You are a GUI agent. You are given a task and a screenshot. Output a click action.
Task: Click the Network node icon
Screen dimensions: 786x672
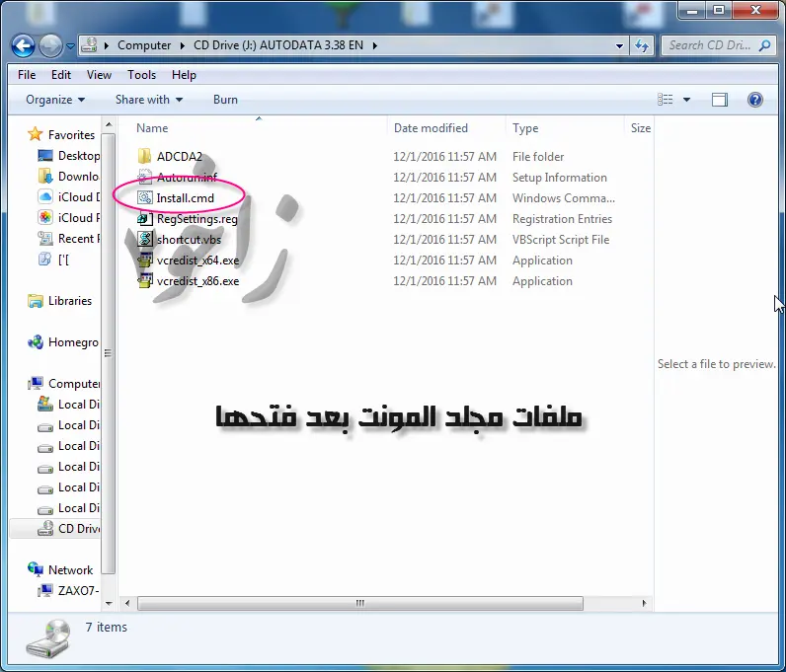click(x=36, y=569)
